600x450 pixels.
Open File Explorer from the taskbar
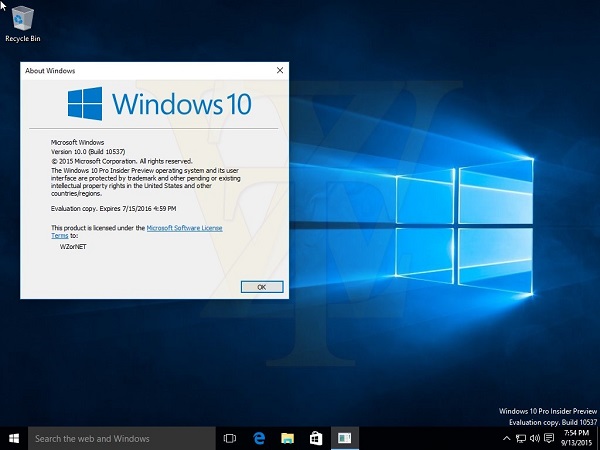pos(287,438)
